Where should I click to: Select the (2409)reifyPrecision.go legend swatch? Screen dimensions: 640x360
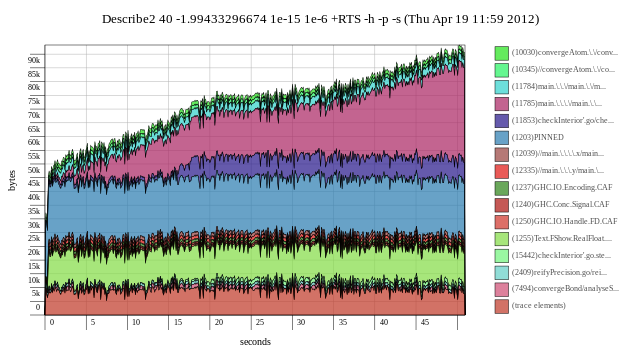[502, 272]
